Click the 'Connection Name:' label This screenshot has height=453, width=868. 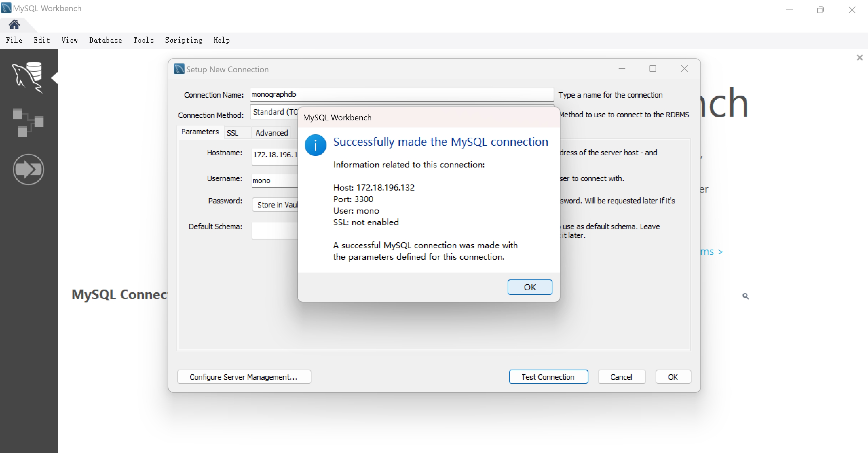point(213,95)
